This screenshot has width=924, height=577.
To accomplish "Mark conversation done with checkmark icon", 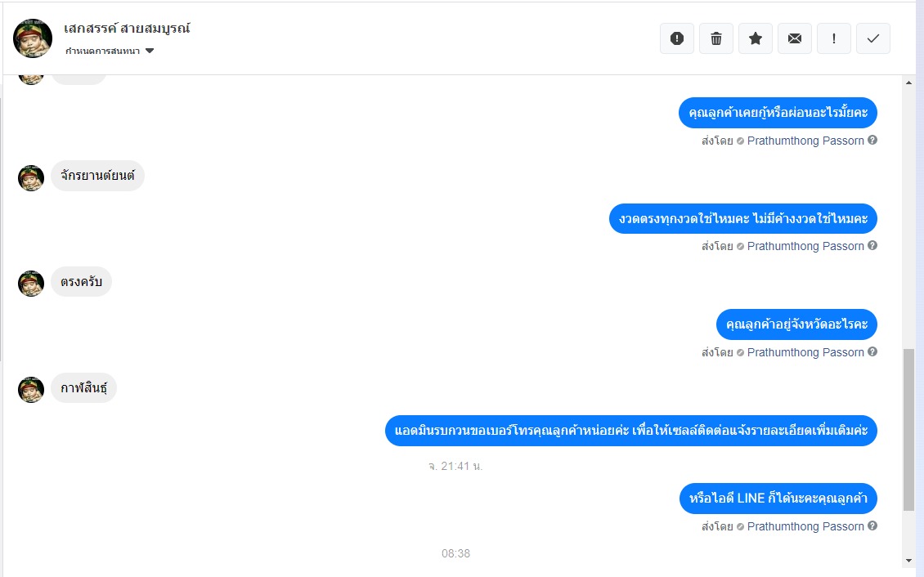I will (x=873, y=38).
